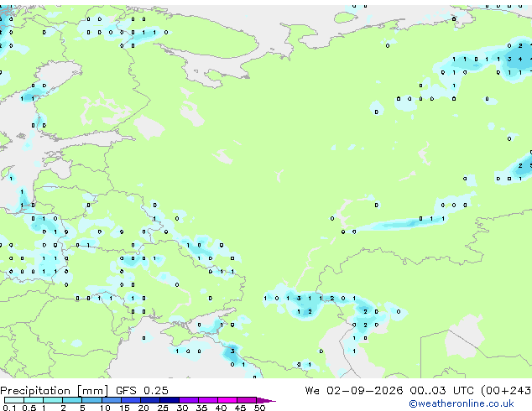Select the 5–10 mm legend color box
532x411 pixels.
point(91,400)
